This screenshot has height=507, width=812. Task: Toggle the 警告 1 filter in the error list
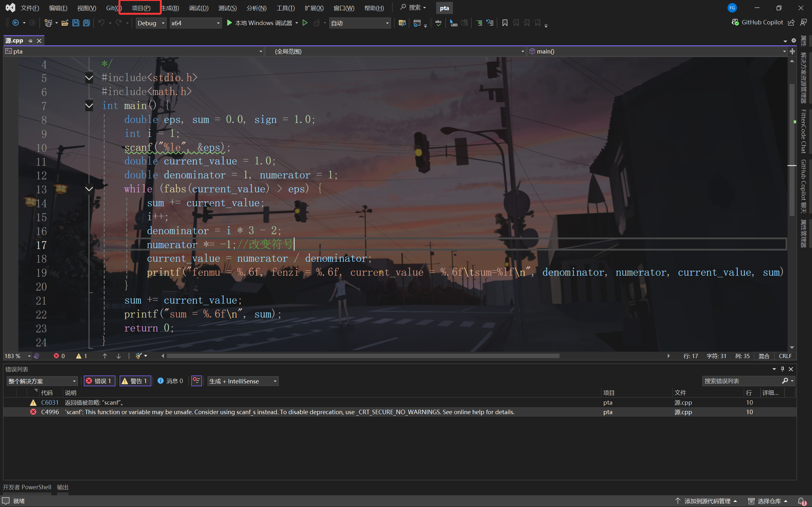coord(135,381)
